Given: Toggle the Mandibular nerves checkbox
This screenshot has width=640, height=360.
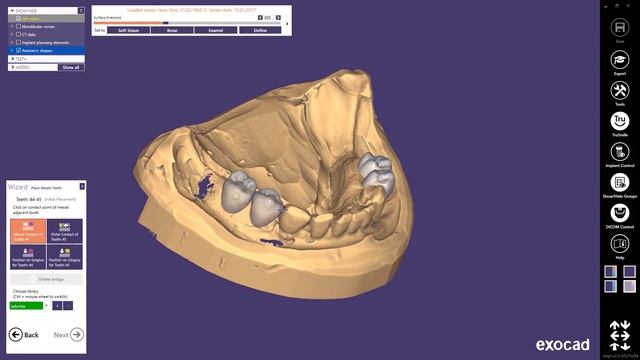Looking at the screenshot, I should pyautogui.click(x=18, y=27).
